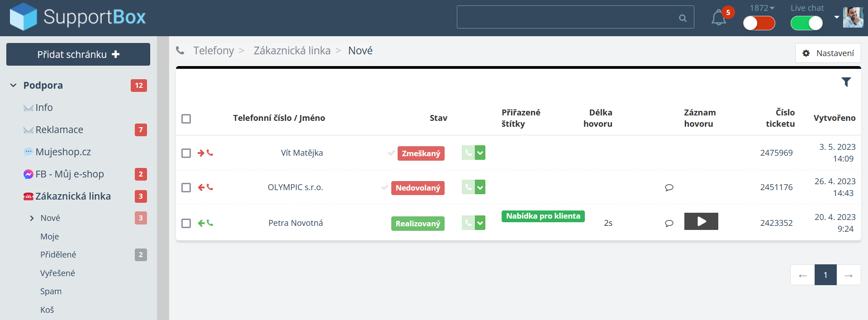Open the Petra Novotná contact name
This screenshot has width=868, height=320.
(x=296, y=223)
